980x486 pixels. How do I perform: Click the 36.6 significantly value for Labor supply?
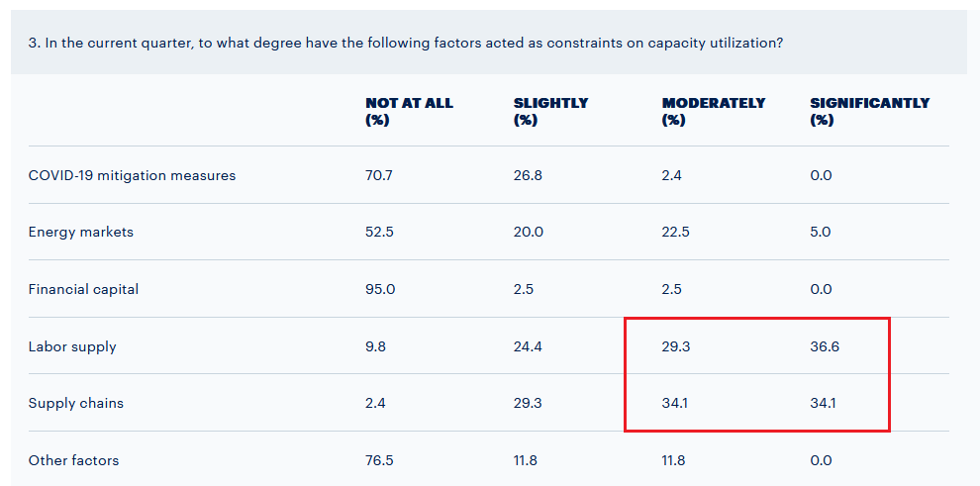825,346
